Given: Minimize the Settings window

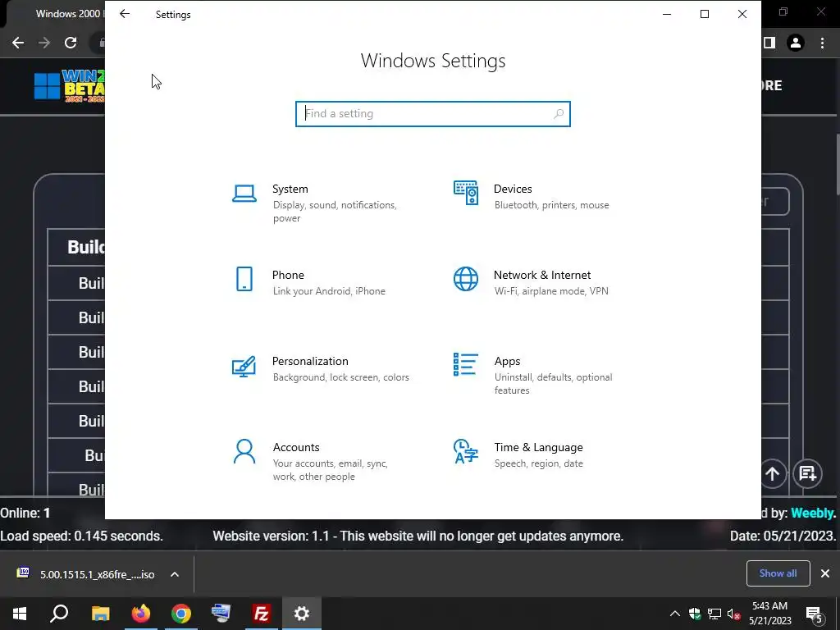Looking at the screenshot, I should point(667,14).
